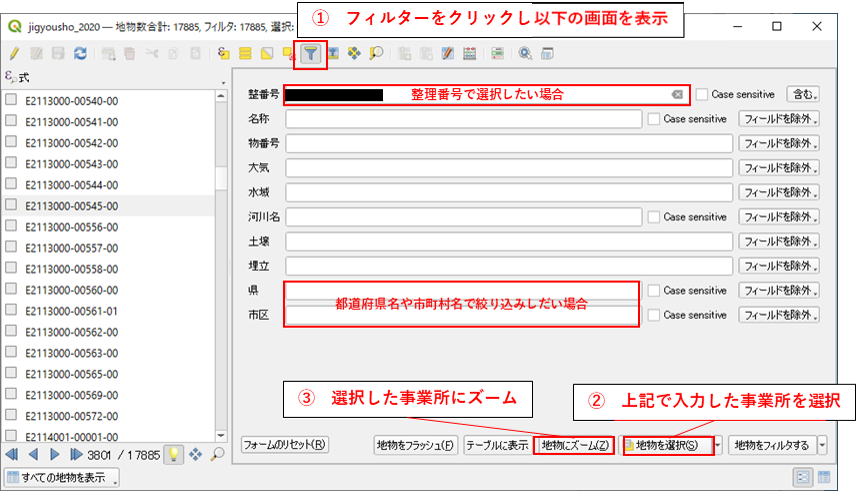
Task: Click テーブルに表示 button
Action: (497, 446)
